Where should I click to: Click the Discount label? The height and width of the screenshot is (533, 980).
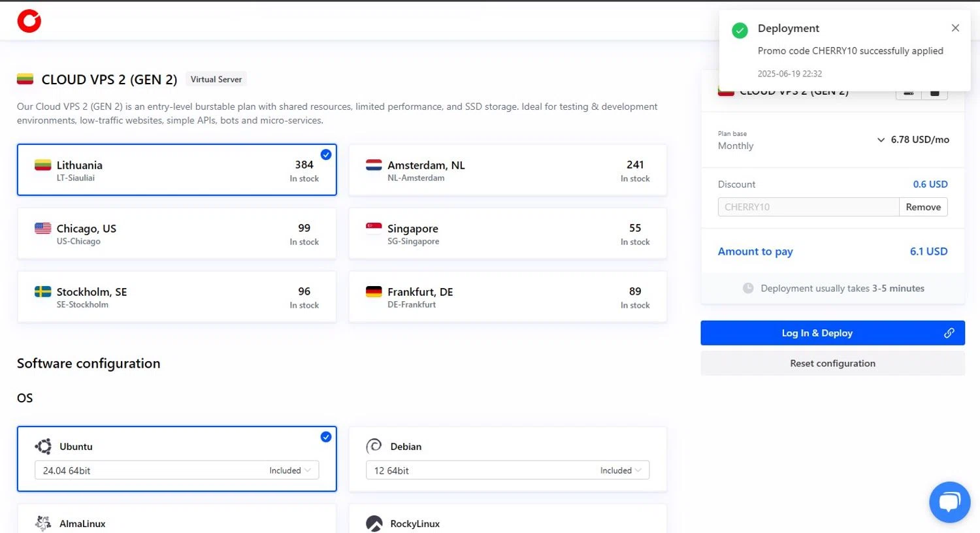(x=736, y=184)
